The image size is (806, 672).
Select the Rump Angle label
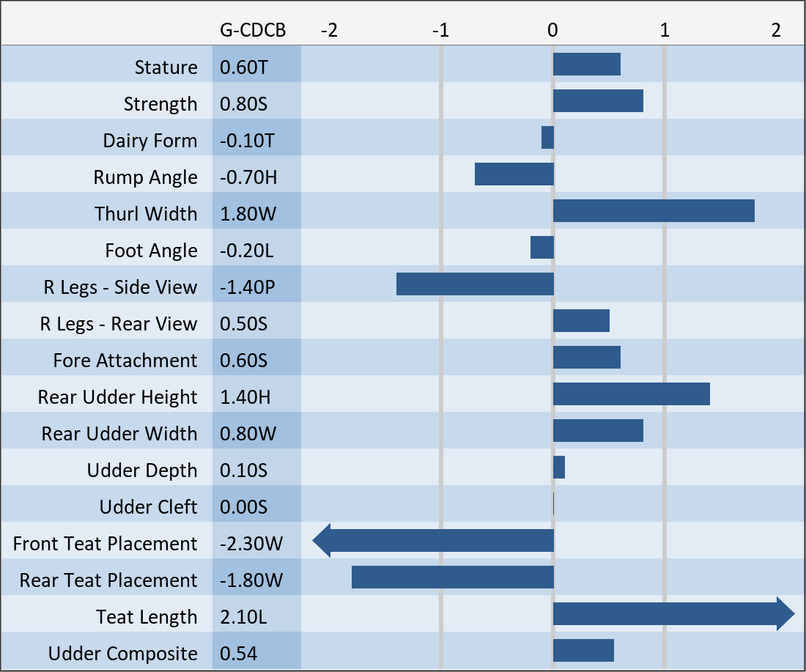coord(145,177)
